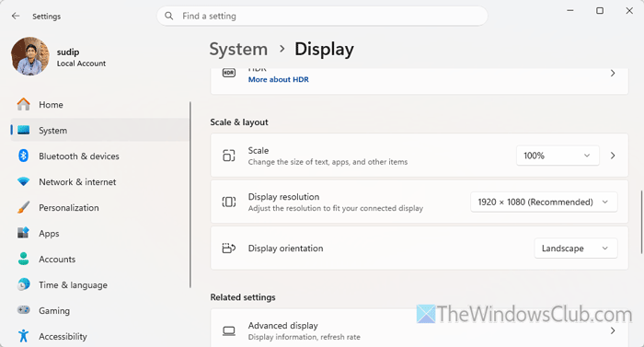Click the More about HDR link
This screenshot has width=644, height=347.
(279, 79)
